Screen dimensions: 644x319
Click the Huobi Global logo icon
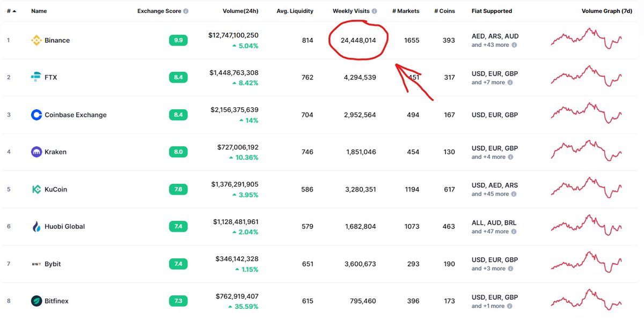click(36, 226)
